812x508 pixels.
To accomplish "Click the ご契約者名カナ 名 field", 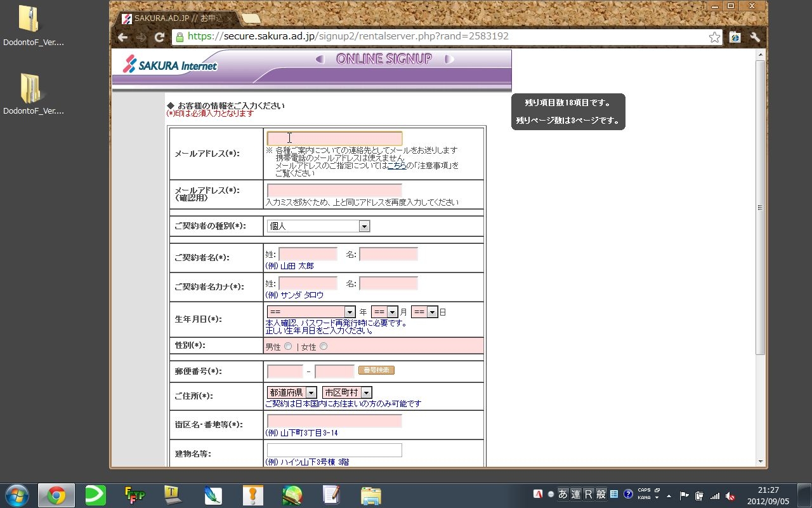I will click(388, 283).
